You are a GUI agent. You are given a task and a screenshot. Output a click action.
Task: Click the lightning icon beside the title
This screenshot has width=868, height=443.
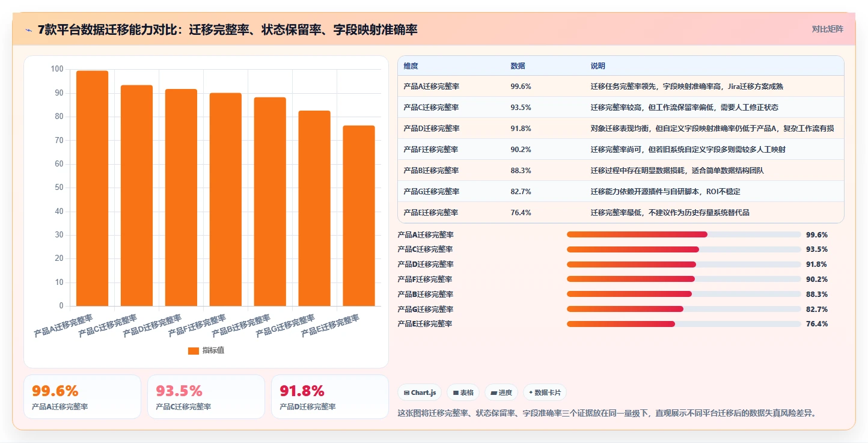click(x=28, y=30)
